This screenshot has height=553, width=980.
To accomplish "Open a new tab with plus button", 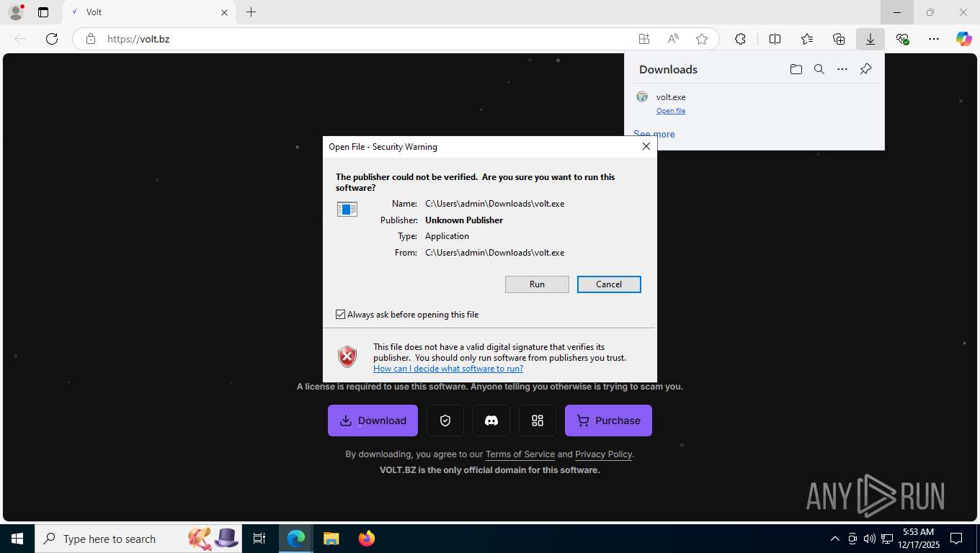I will point(251,12).
